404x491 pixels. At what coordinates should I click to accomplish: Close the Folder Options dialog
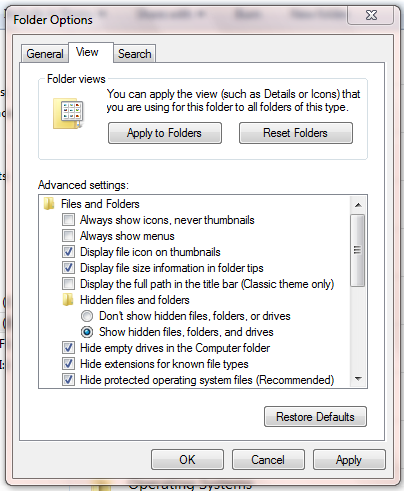[371, 15]
